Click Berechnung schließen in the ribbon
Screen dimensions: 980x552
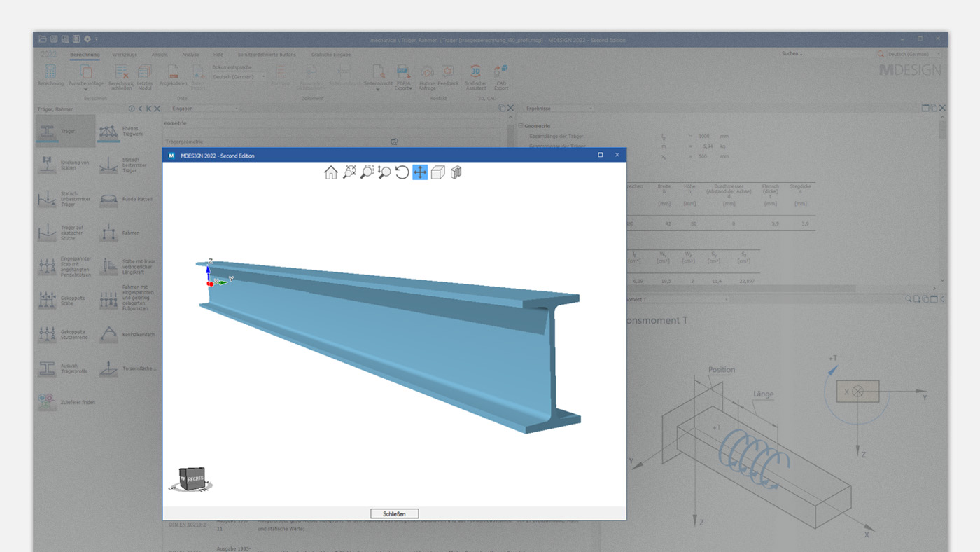(x=122, y=78)
